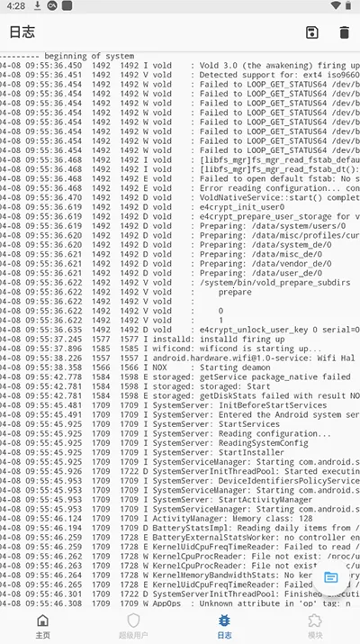The image size is (360, 644).
Task: Tap the download arrow in status bar
Action: 37,5
